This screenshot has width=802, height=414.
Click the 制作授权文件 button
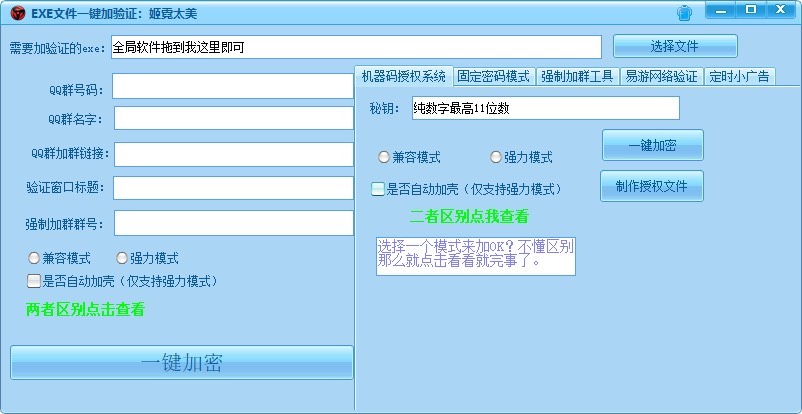(x=652, y=186)
